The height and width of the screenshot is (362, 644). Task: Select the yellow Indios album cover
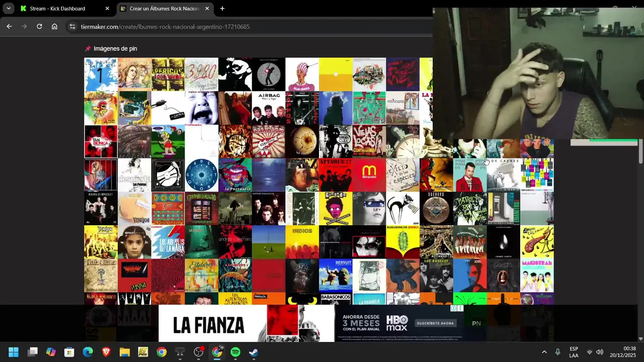tap(302, 242)
